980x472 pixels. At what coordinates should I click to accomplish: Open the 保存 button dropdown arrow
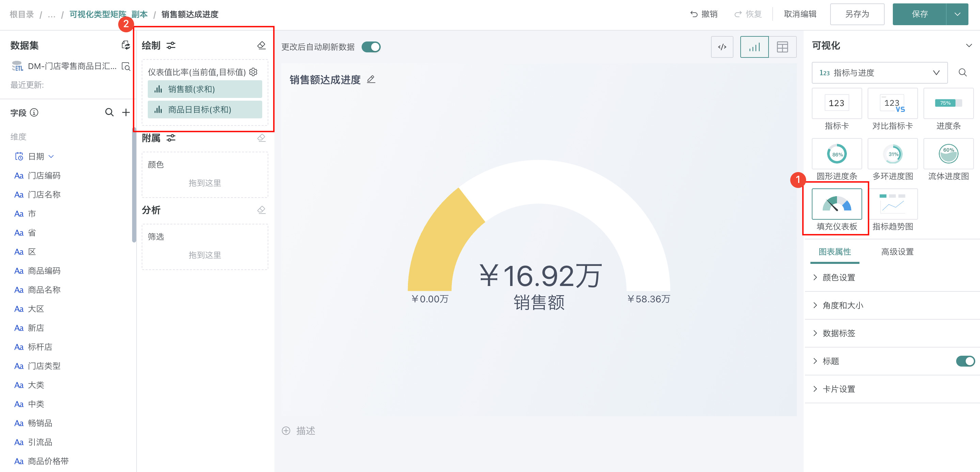[957, 14]
